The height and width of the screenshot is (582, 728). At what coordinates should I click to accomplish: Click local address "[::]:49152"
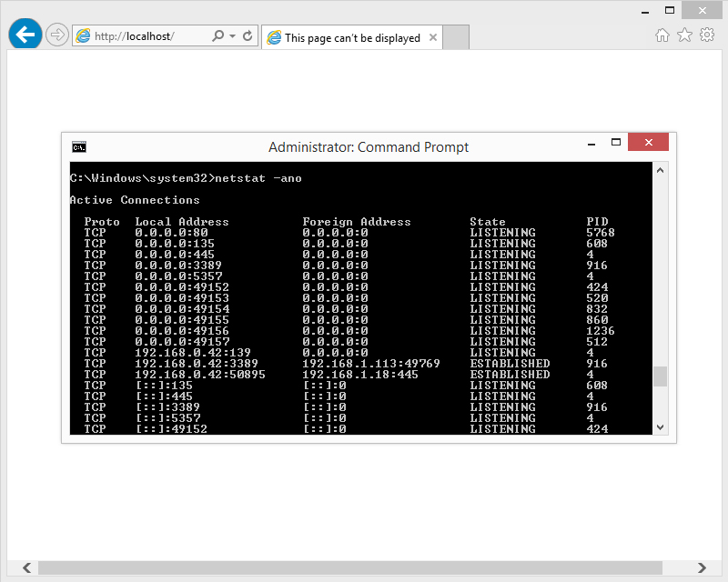171,429
